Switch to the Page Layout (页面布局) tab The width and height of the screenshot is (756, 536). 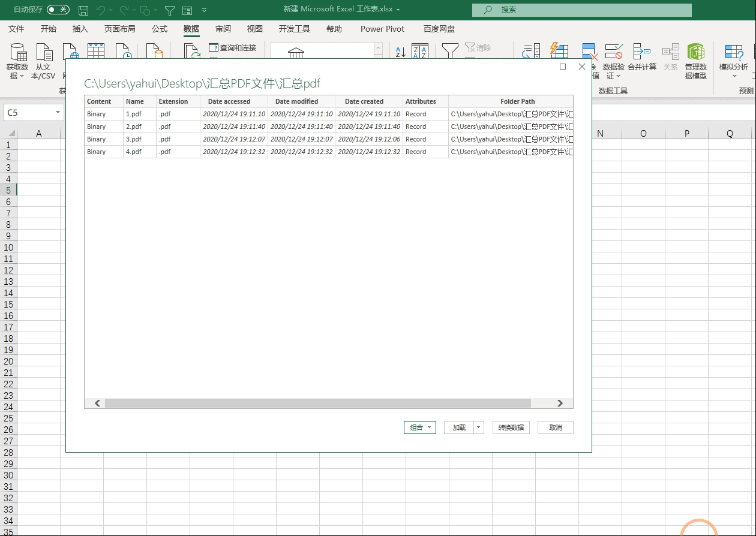[x=120, y=29]
